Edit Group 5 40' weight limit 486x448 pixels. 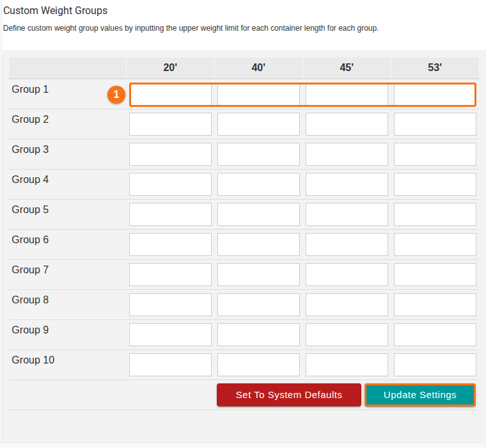click(258, 214)
